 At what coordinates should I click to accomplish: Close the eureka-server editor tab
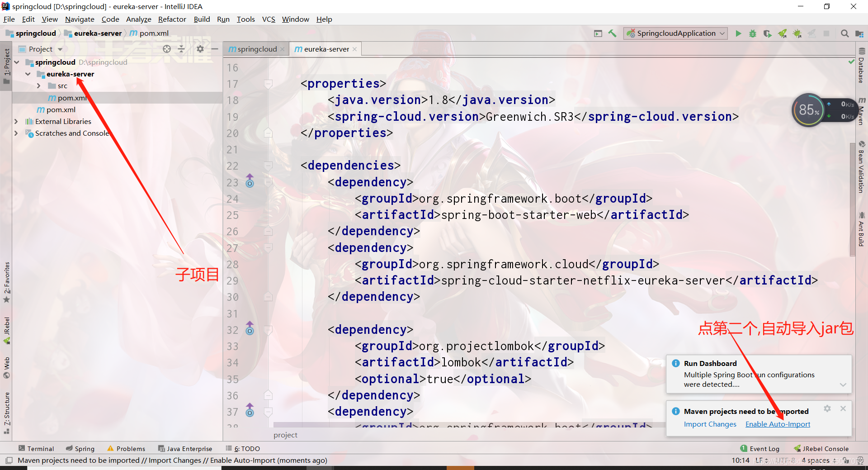(354, 49)
